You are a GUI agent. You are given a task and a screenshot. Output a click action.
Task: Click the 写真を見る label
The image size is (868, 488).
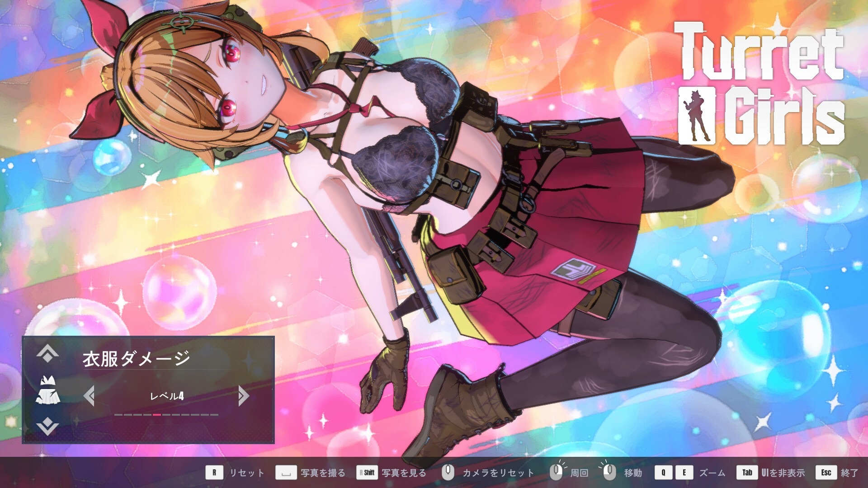[404, 473]
